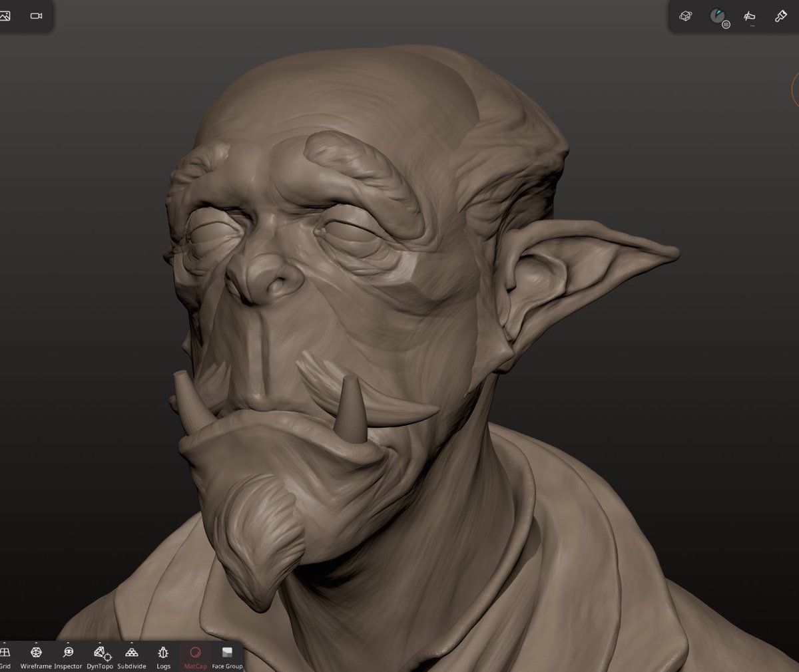Open the Inspector tool

click(x=68, y=656)
